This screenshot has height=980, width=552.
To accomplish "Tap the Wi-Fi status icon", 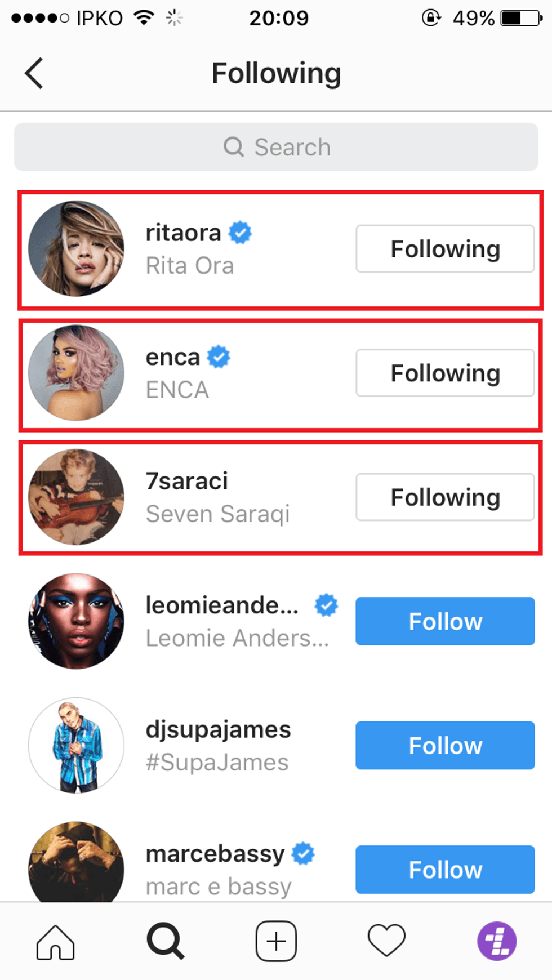I will (144, 17).
